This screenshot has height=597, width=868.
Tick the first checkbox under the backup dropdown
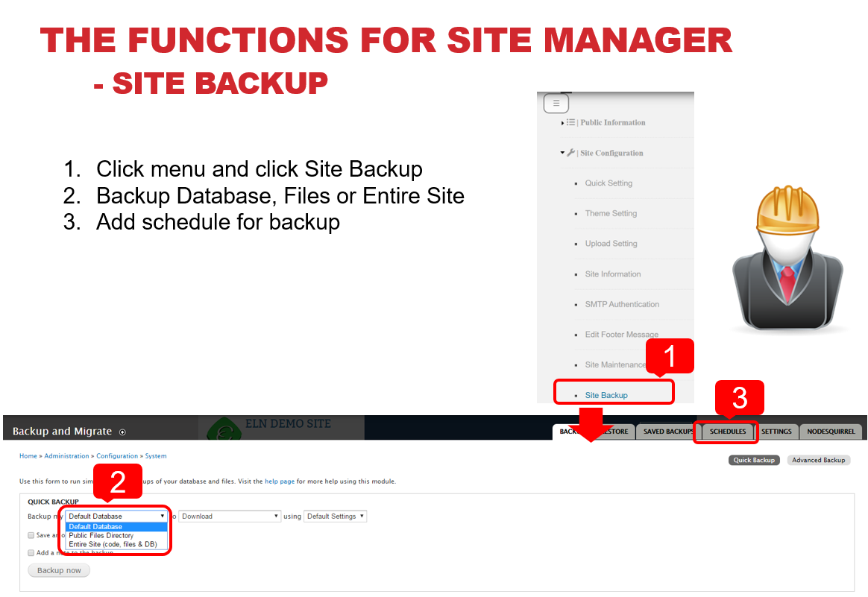[x=31, y=535]
